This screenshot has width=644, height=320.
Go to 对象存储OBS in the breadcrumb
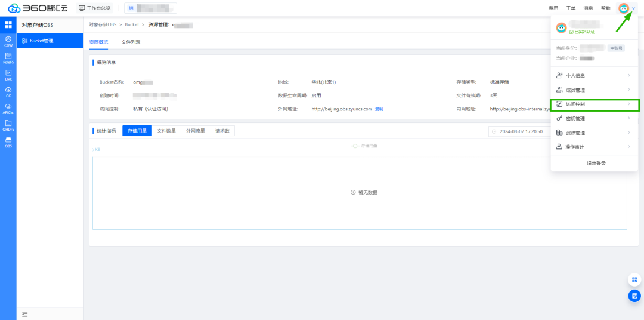103,24
